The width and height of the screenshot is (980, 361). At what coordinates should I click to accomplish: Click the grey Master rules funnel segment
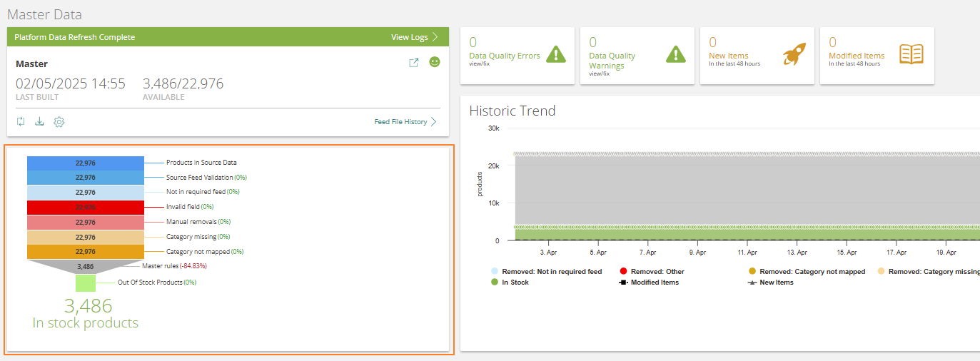85,266
